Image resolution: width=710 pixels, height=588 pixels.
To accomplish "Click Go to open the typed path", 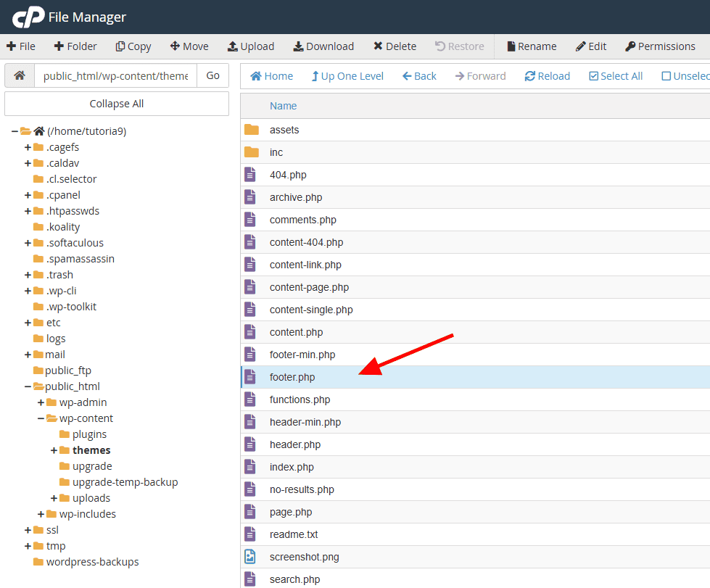I will click(212, 75).
